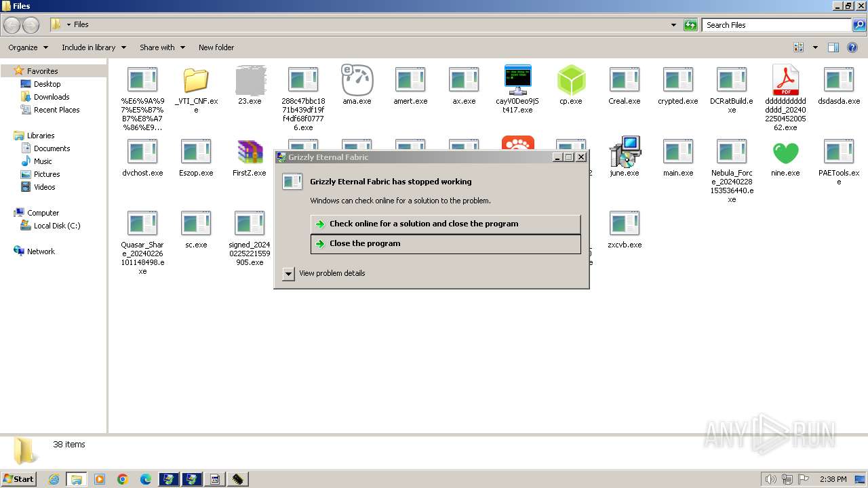868x488 pixels.
Task: Open the Organize dropdown menu
Action: coord(28,47)
